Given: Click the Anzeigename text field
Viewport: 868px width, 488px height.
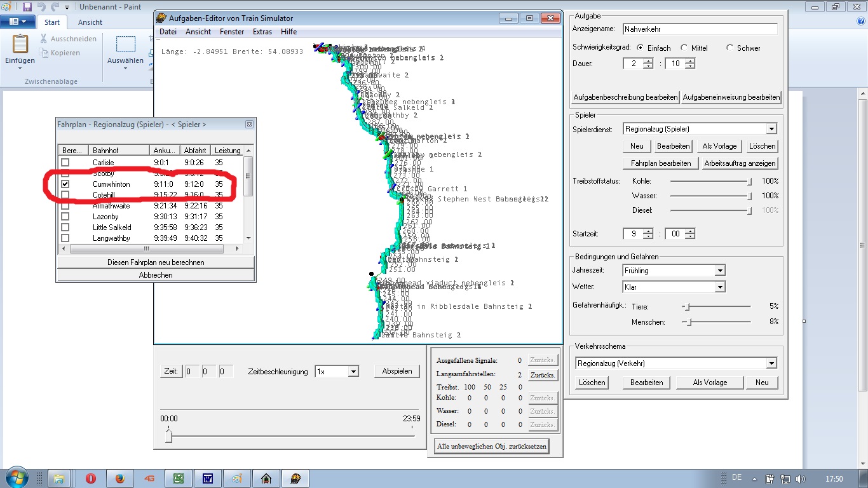Looking at the screenshot, I should (700, 29).
